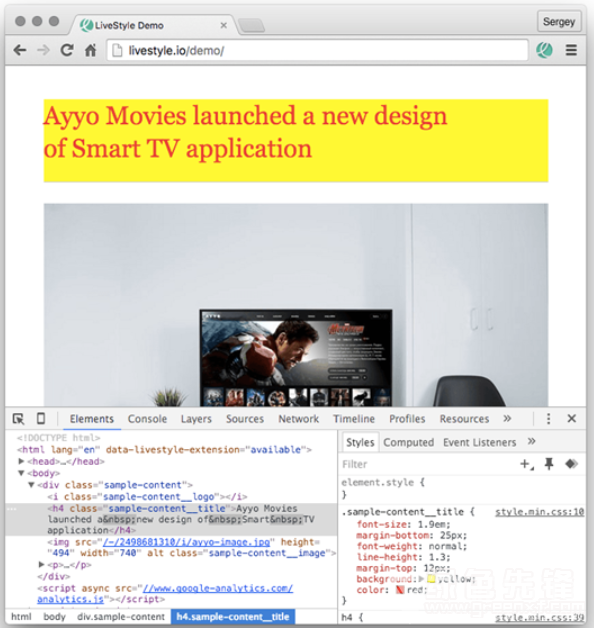The height and width of the screenshot is (628, 594).
Task: Open the Timeline tab
Action: [x=354, y=419]
